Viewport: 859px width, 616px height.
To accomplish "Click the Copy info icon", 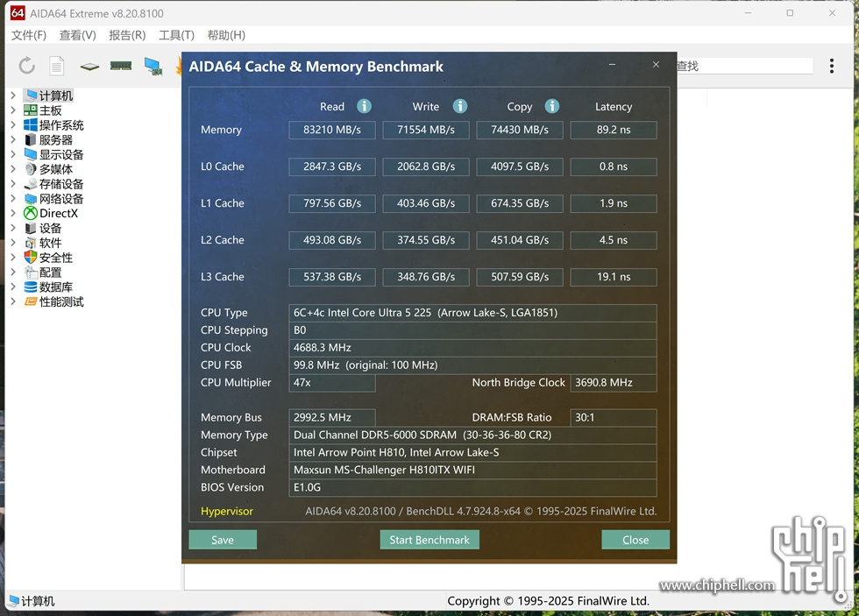I will [551, 106].
